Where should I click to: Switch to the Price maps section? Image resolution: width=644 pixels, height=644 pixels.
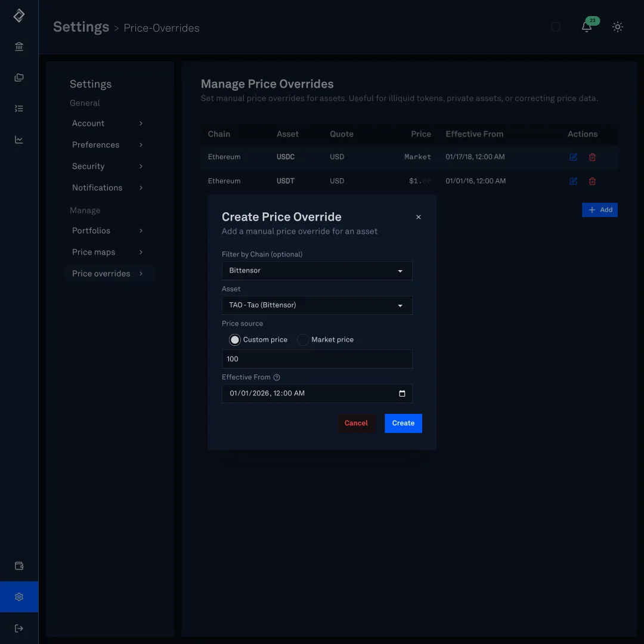tap(93, 252)
